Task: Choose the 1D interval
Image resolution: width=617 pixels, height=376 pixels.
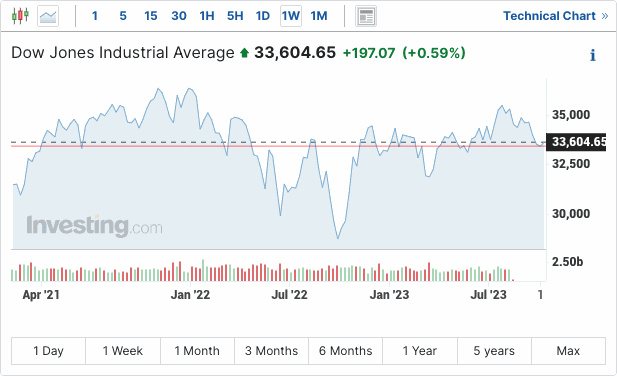Action: pyautogui.click(x=263, y=16)
